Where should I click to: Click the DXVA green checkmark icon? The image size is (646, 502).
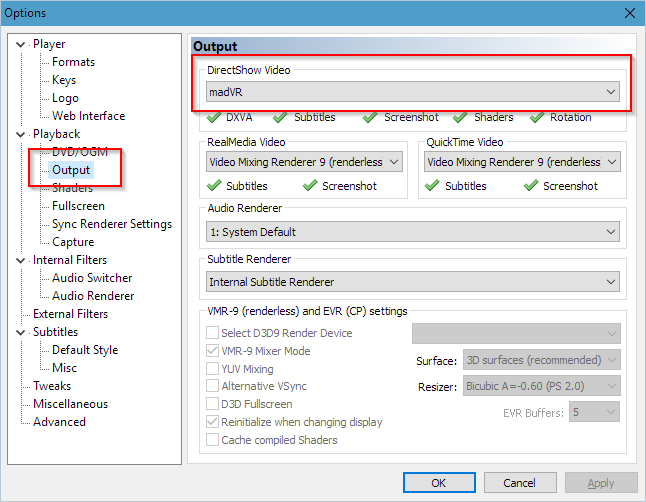214,117
